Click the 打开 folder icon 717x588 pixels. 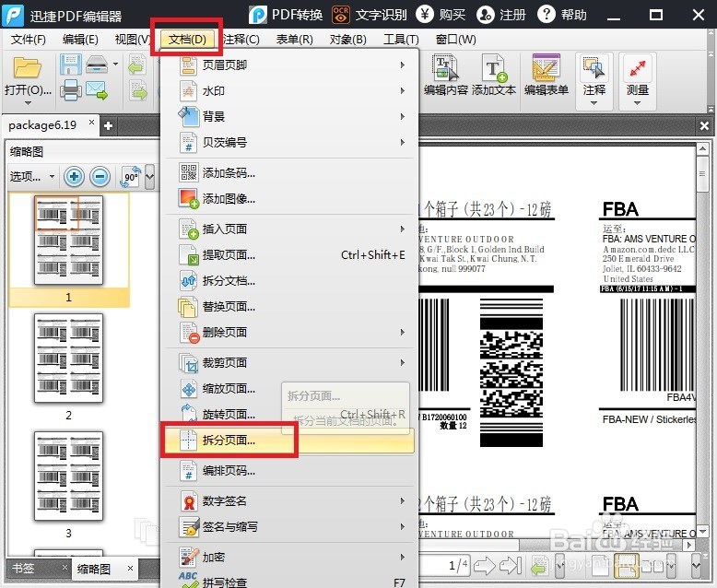click(x=28, y=67)
